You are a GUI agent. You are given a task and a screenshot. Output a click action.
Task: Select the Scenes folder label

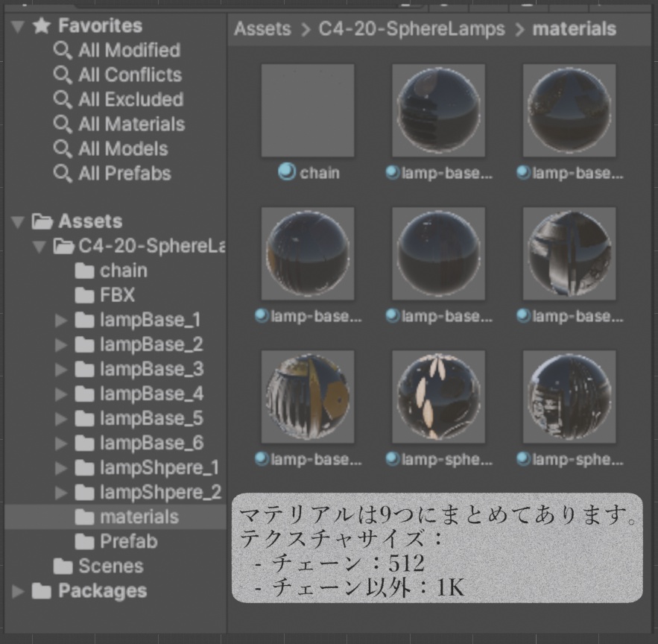tap(111, 566)
